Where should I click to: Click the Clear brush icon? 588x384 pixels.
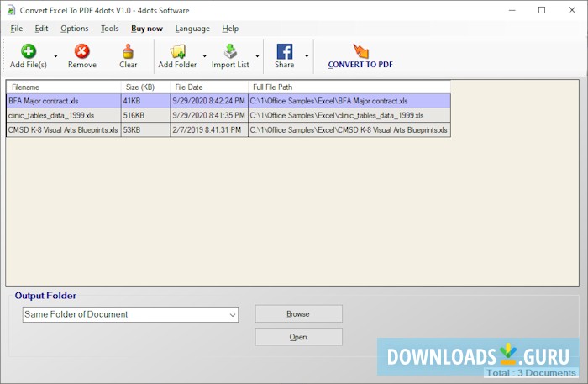click(129, 51)
